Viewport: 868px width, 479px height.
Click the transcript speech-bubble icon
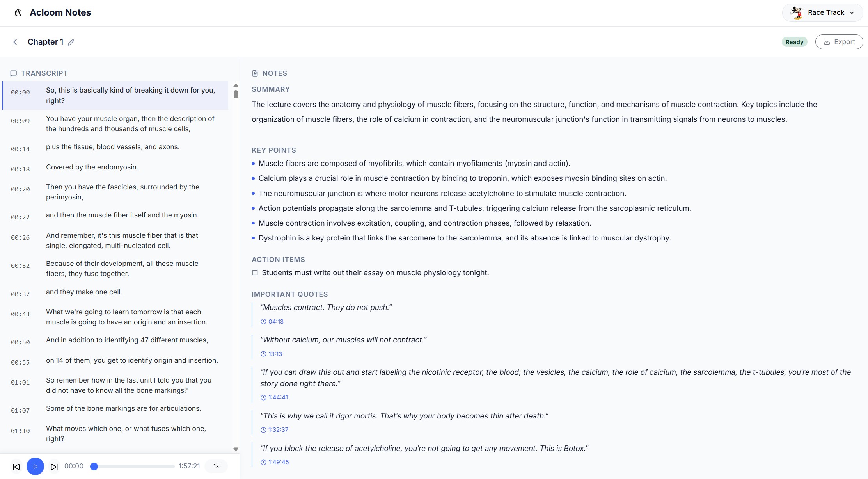tap(13, 73)
